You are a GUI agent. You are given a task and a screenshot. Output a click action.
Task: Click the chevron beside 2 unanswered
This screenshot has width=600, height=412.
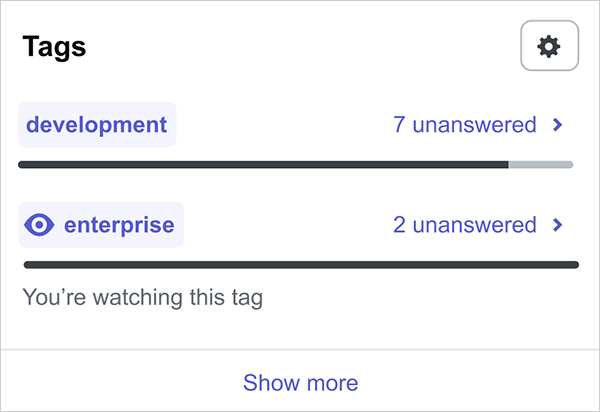[558, 225]
